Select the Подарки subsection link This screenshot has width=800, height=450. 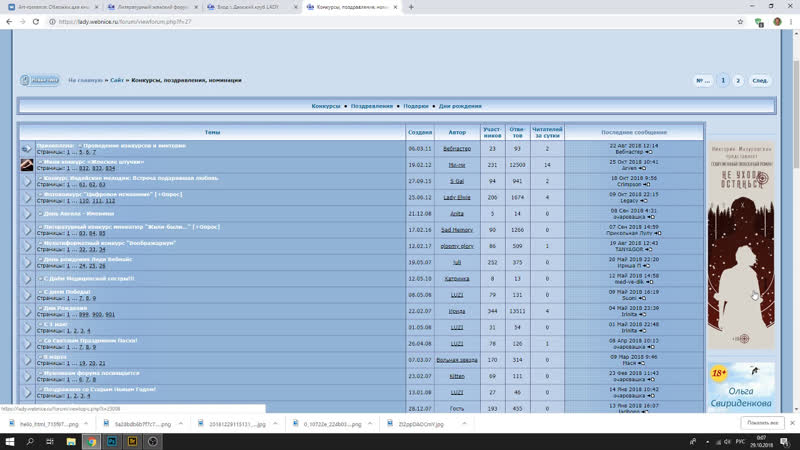[x=416, y=106]
